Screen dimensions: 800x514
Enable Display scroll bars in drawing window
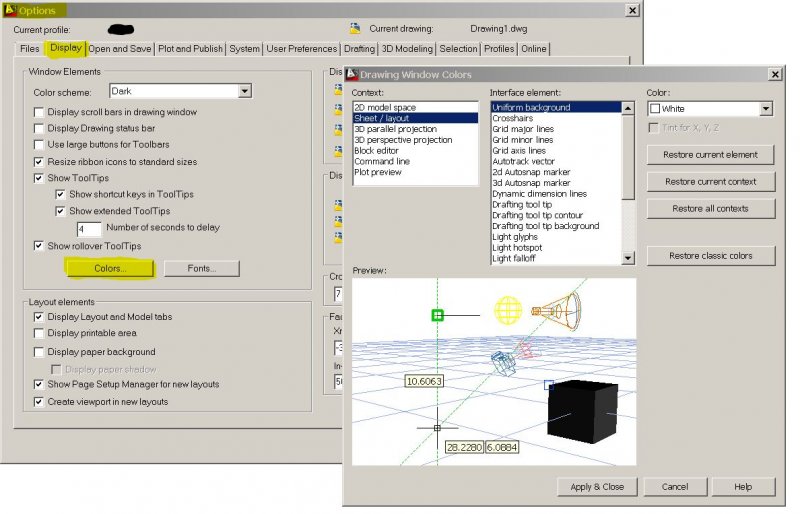tap(39, 112)
